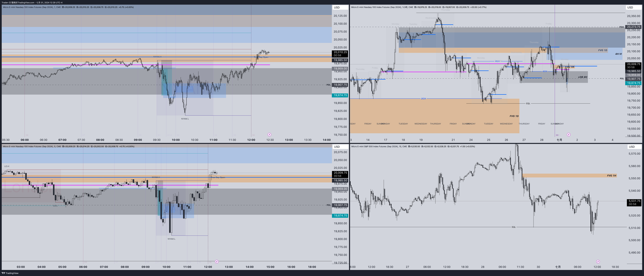The width and height of the screenshot is (644, 276).
Task: Click the NYAM.H label on the 1-minute chart
Action: (157, 57)
